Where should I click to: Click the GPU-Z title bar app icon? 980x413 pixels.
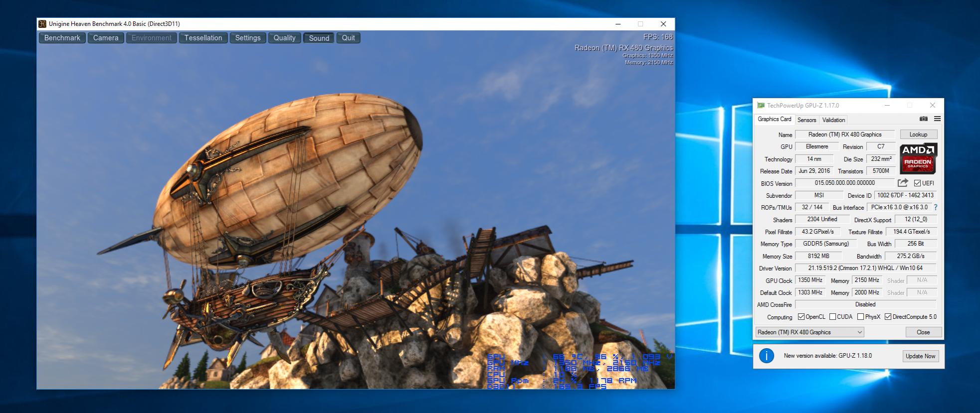click(x=761, y=105)
